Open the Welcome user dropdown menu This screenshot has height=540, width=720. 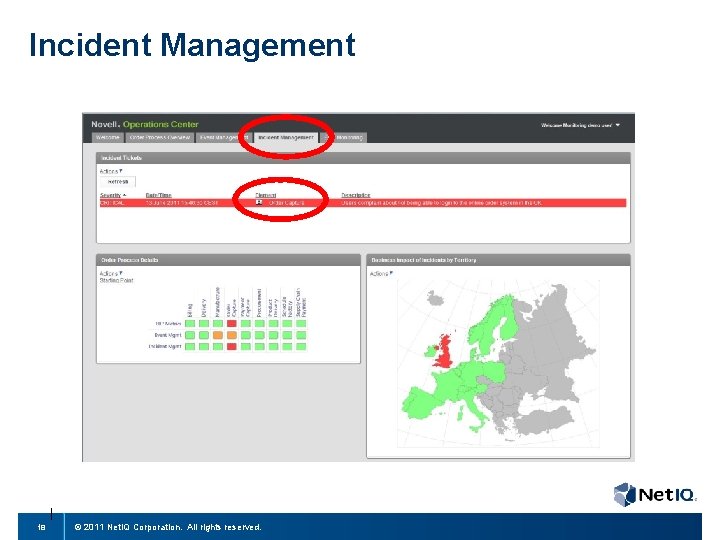click(x=580, y=125)
